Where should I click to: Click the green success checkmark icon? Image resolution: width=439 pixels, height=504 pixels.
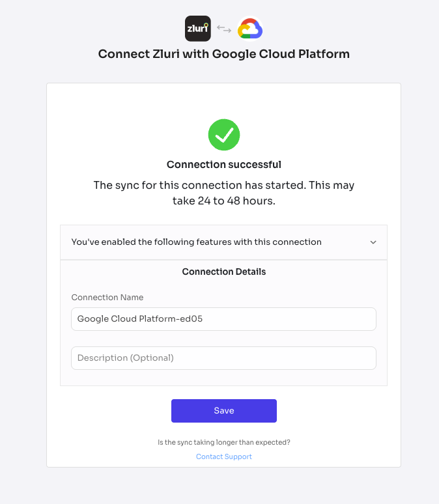224,135
